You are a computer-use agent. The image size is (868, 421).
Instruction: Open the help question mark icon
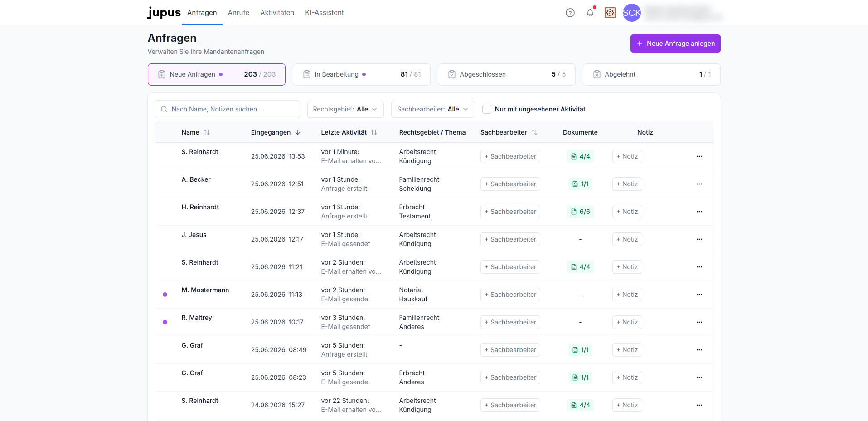(x=570, y=13)
